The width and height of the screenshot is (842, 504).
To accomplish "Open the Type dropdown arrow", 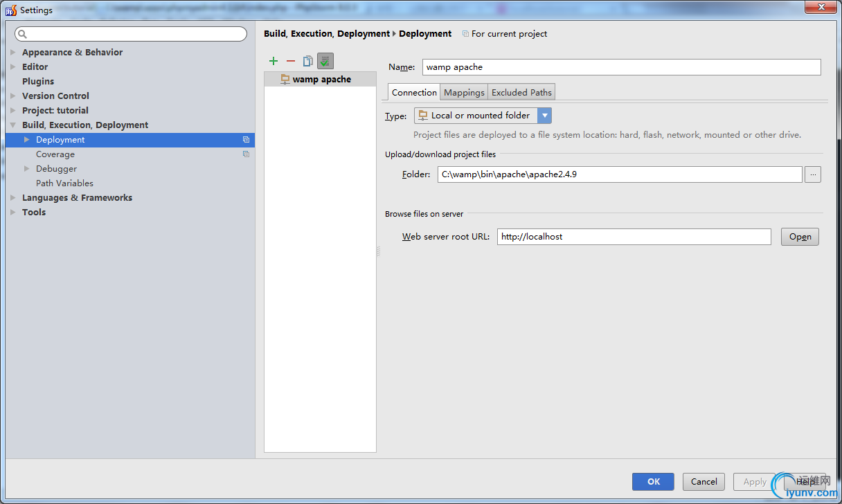I will [x=544, y=116].
